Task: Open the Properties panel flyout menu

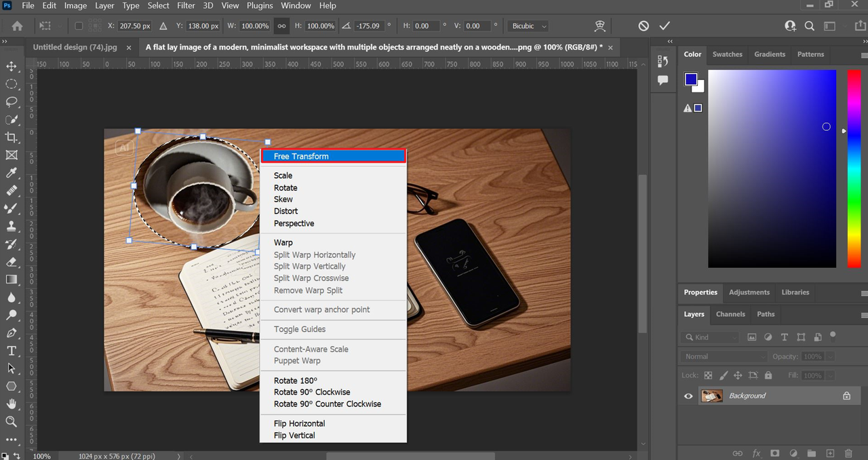Action: click(x=863, y=292)
